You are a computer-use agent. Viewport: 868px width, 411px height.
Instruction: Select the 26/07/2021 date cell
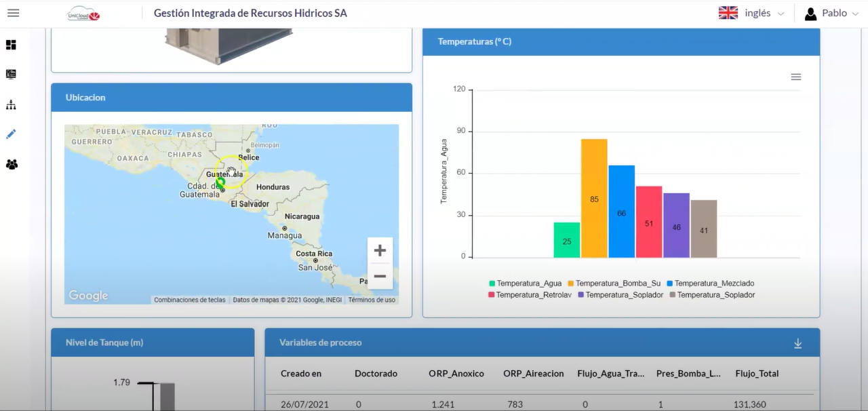tap(304, 404)
